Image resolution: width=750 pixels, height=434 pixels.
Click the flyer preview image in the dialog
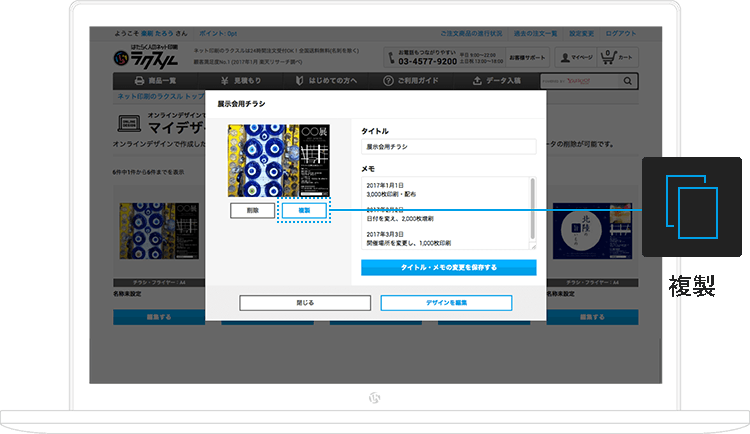pyautogui.click(x=278, y=160)
